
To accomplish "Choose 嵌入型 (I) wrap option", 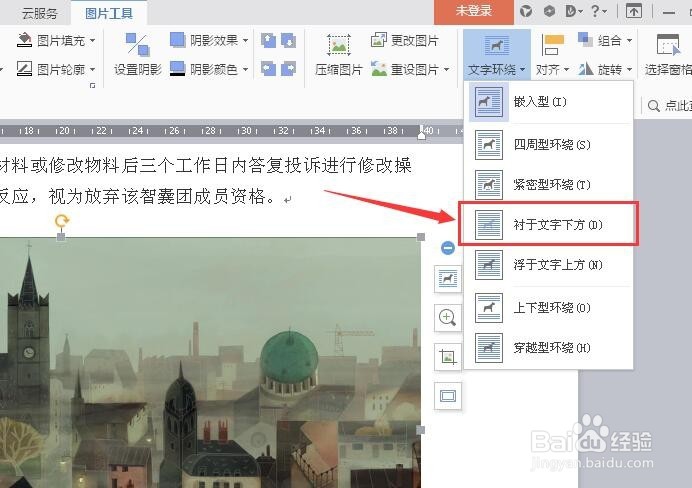I will pos(549,102).
